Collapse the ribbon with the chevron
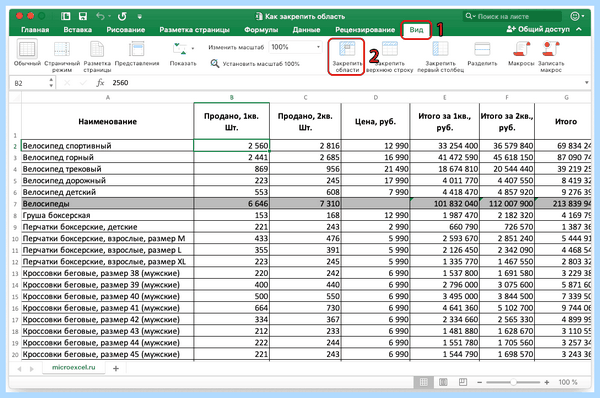 (579, 29)
